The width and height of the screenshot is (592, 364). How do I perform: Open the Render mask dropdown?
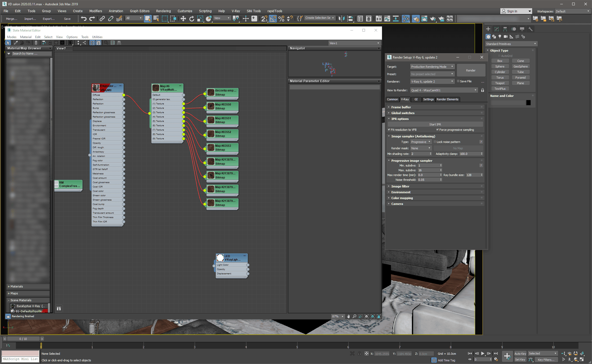click(x=421, y=148)
